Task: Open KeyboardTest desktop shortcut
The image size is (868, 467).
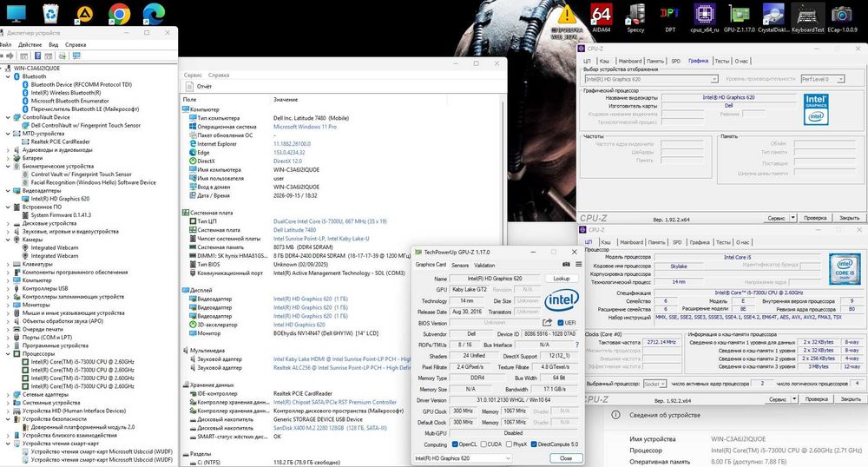Action: point(807,17)
